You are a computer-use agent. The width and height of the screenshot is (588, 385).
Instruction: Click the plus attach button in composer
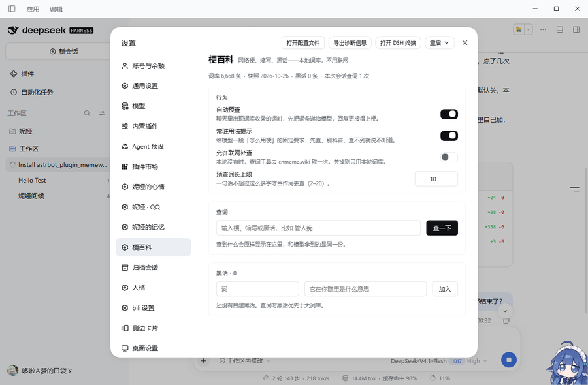(x=203, y=361)
